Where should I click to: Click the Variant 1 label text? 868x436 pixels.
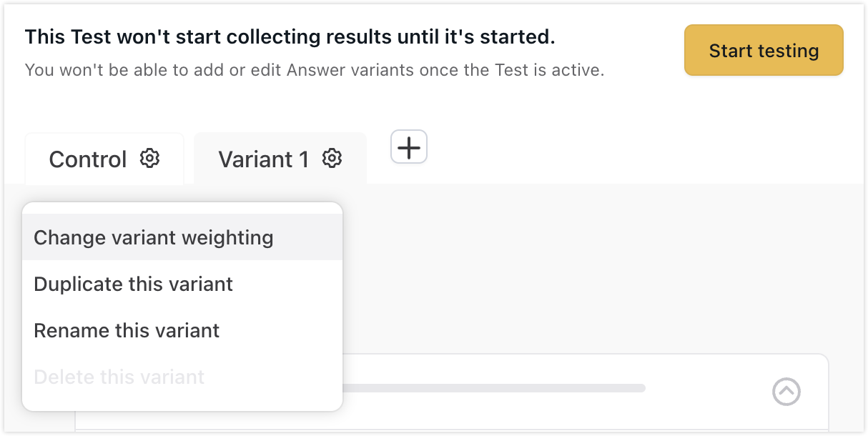point(263,159)
